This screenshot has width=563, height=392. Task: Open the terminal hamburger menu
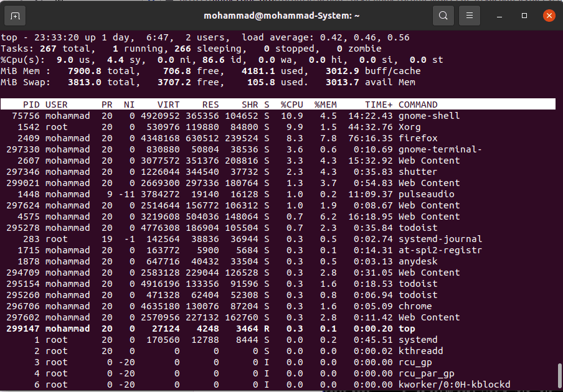[470, 16]
